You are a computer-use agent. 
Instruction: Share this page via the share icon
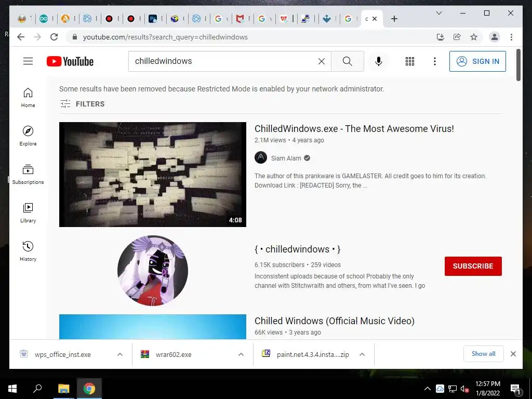pyautogui.click(x=457, y=37)
